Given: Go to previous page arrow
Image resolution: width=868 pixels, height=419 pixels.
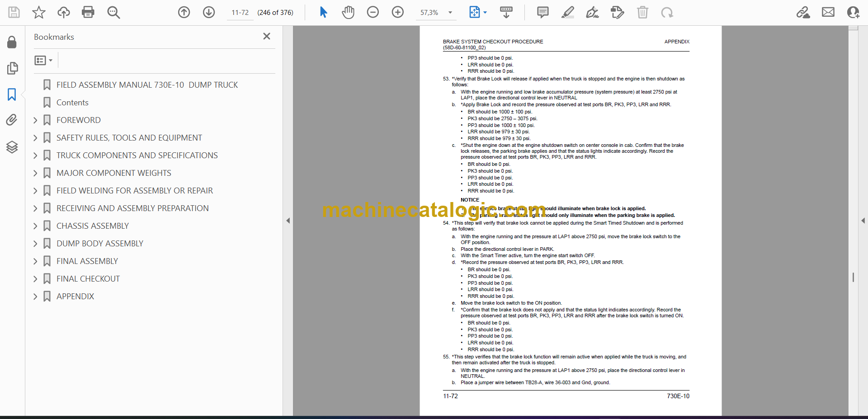Looking at the screenshot, I should [184, 12].
